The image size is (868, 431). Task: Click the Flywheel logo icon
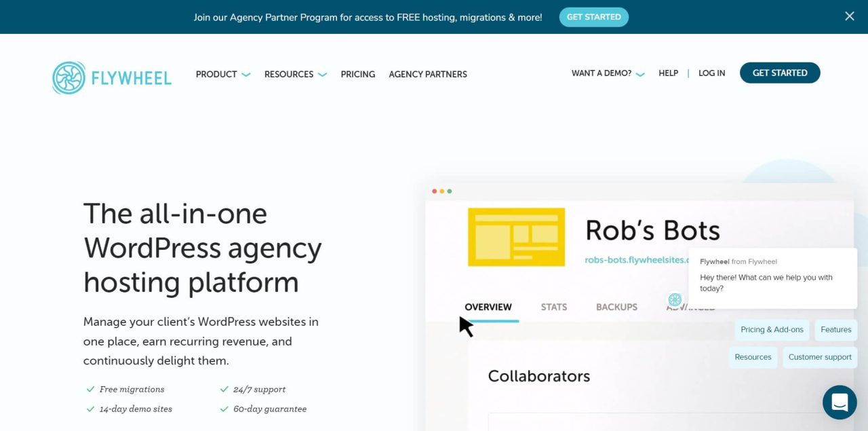click(69, 77)
